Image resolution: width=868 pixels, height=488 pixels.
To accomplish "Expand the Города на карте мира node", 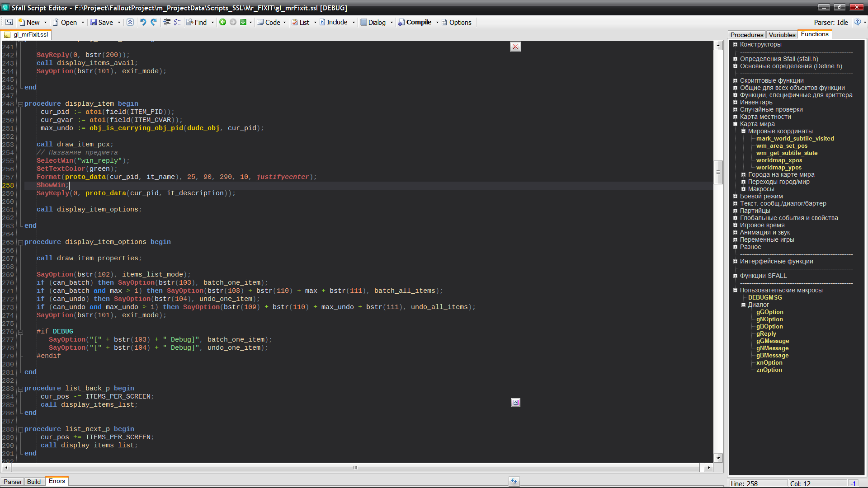I will [x=743, y=174].
